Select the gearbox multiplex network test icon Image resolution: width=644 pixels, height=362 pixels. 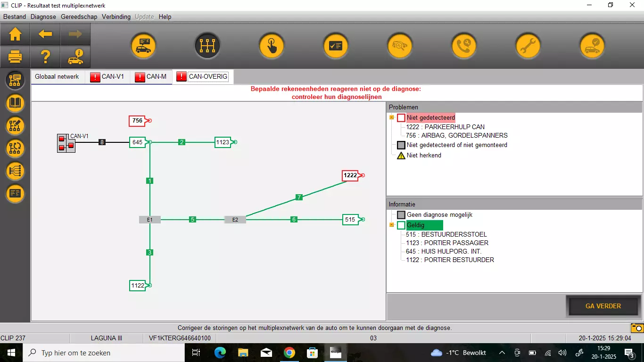tap(207, 46)
